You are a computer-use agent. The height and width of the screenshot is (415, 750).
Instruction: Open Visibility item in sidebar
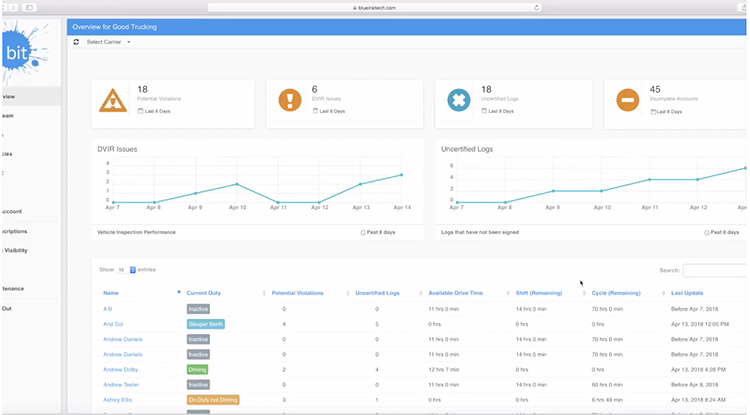point(15,251)
